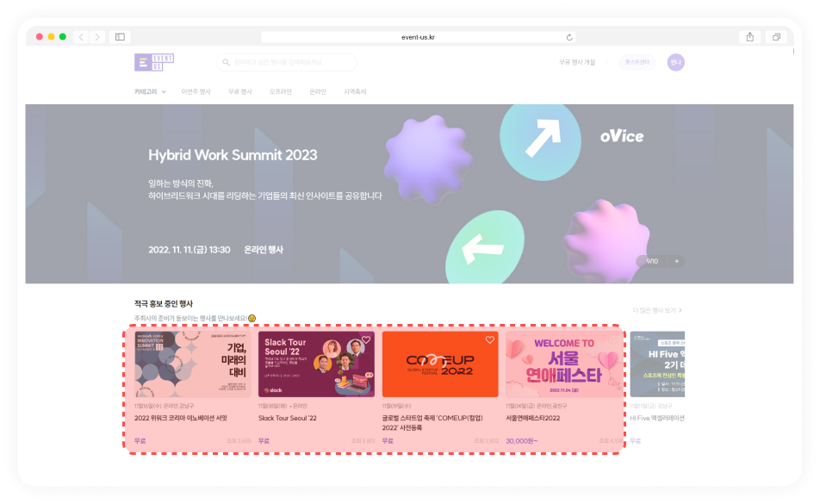Expand the 카테고리 dropdown
Image resolution: width=820 pixels, height=504 pixels.
click(x=150, y=91)
